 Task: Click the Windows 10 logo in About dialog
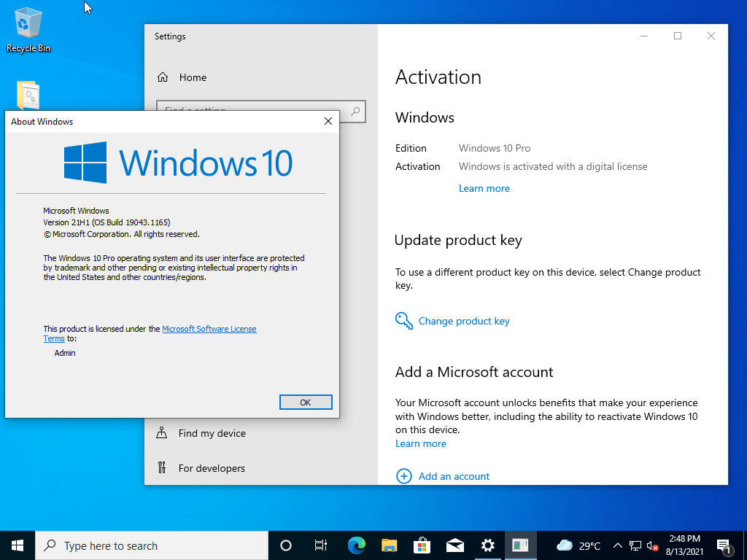coord(178,163)
